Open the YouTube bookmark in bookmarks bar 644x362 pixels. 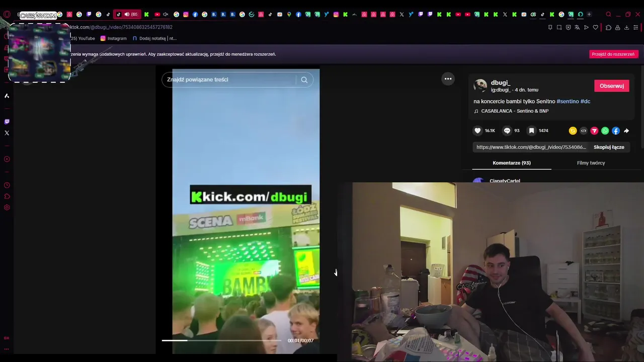point(83,38)
